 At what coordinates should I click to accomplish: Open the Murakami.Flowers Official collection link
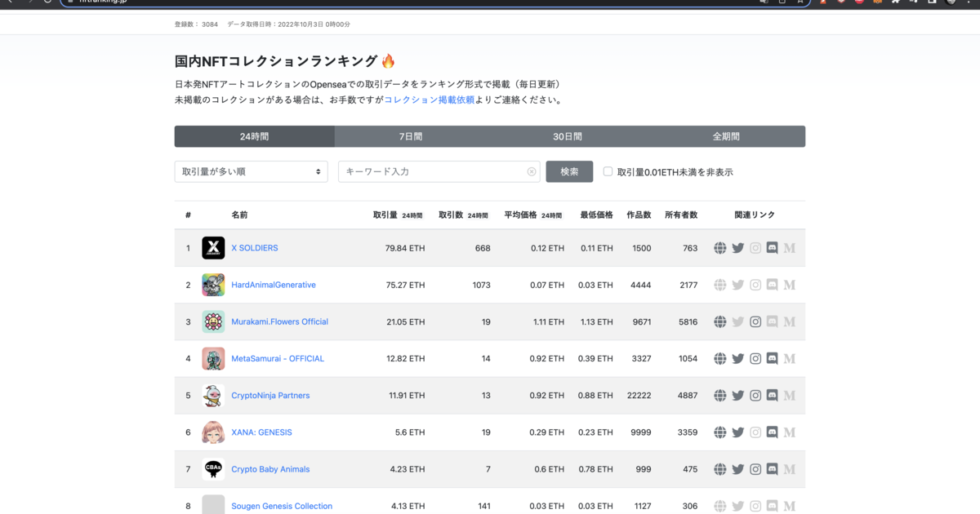click(x=280, y=321)
